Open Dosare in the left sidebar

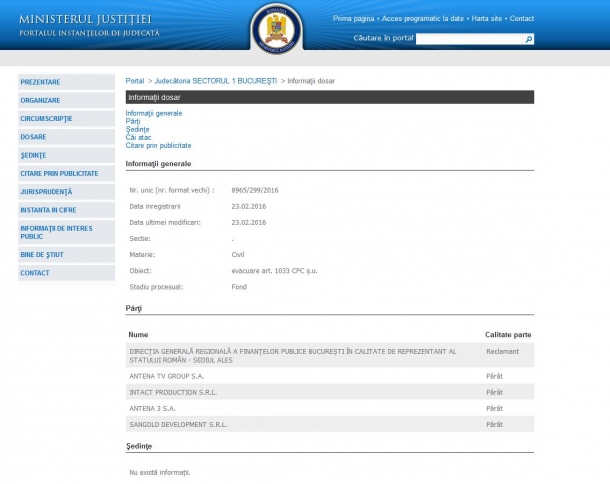tap(66, 137)
